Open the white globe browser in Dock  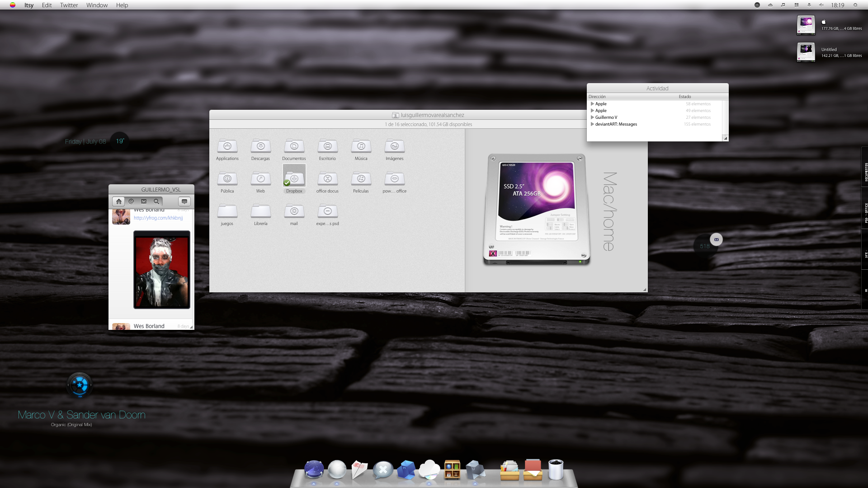337,470
